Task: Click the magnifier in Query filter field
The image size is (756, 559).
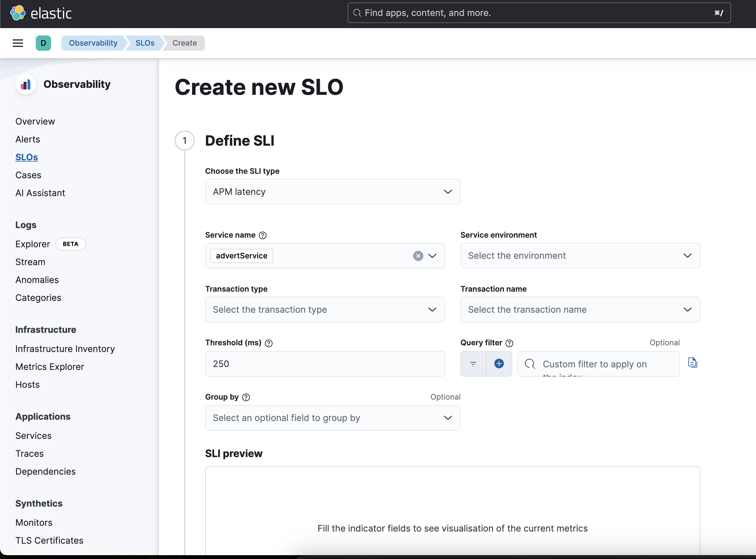Action: tap(529, 364)
